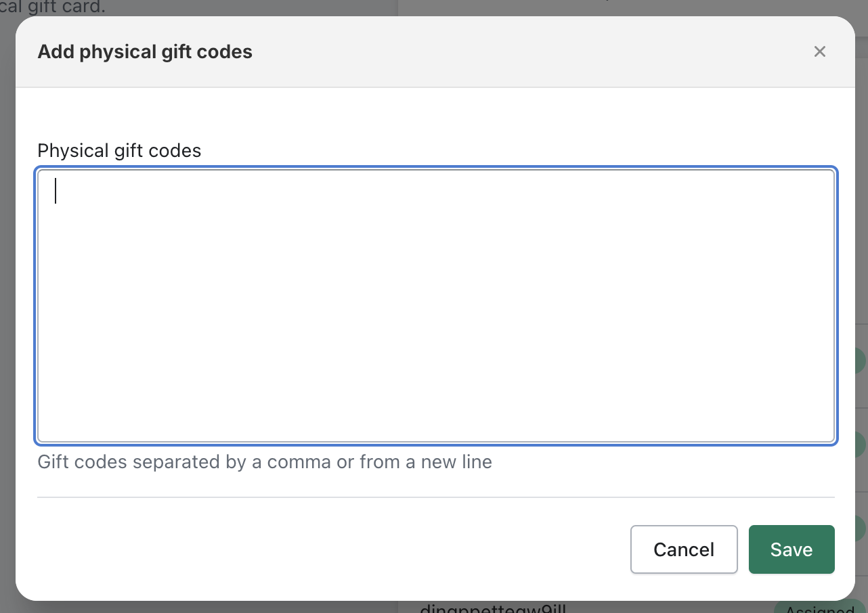Close the Add physical gift codes dialog

coord(820,51)
